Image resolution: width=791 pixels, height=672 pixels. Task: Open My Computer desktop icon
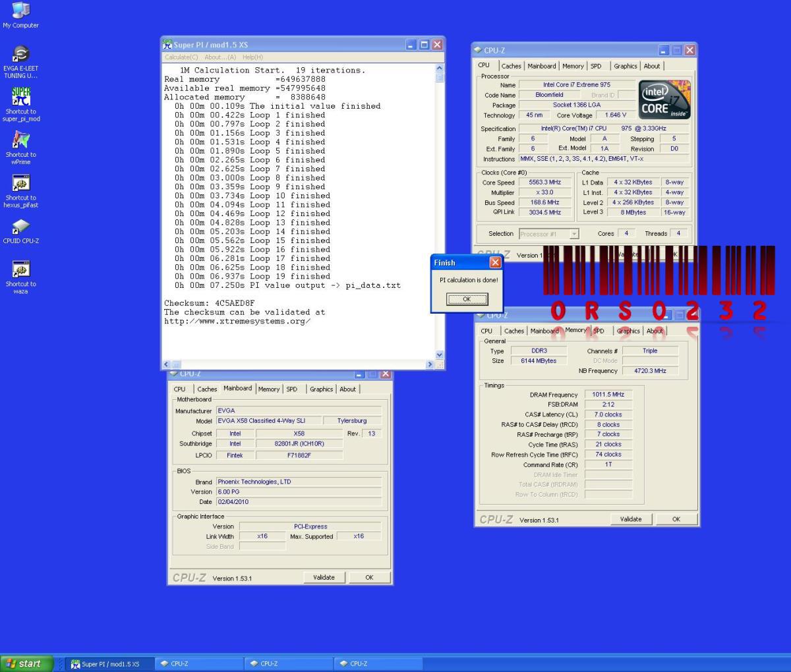[x=20, y=15]
